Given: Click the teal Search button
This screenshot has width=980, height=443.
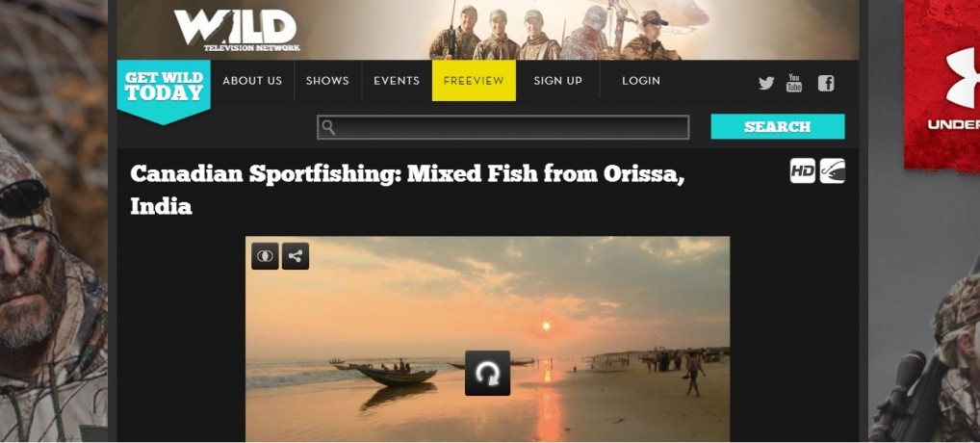Looking at the screenshot, I should coord(778,126).
